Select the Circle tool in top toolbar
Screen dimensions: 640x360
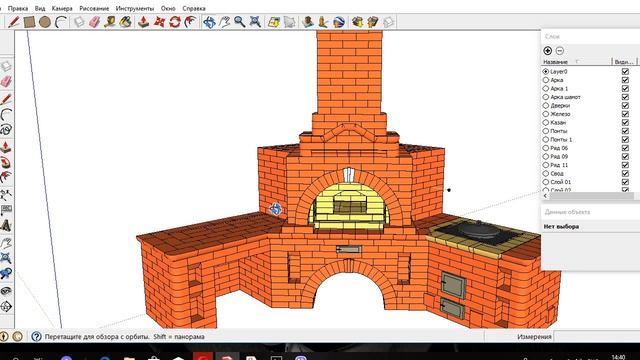[x=45, y=22]
